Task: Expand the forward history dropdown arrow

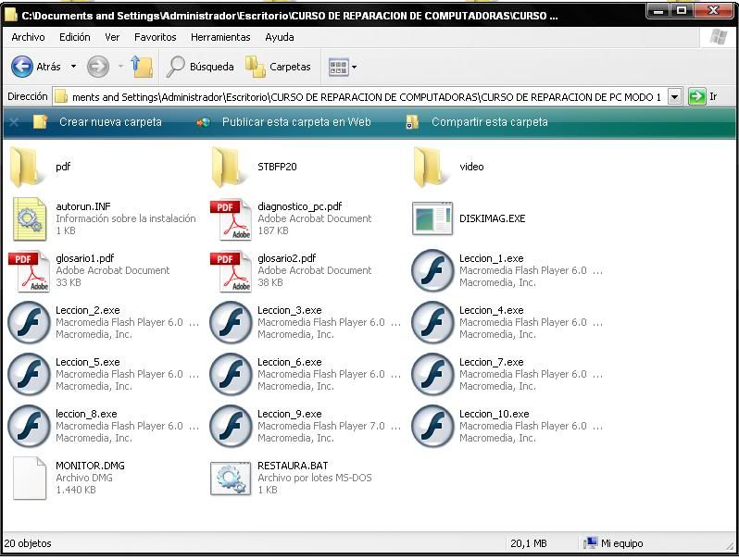Action: click(x=120, y=67)
